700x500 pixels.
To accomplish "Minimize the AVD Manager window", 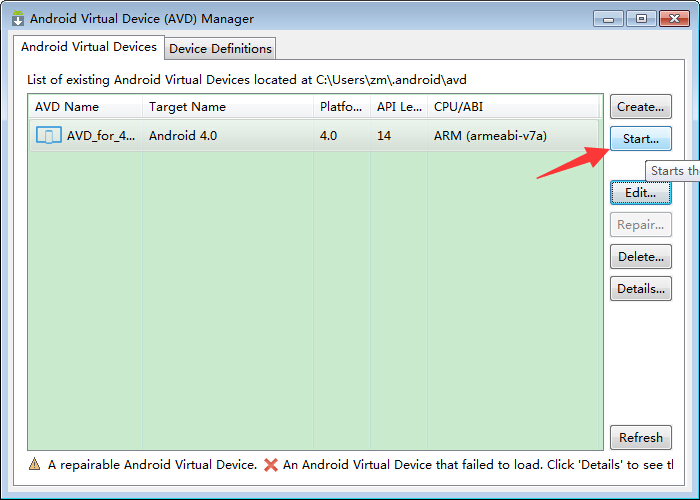I will pos(608,19).
